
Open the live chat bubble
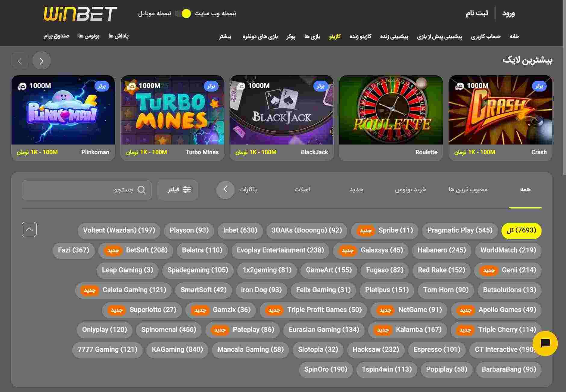coord(545,344)
